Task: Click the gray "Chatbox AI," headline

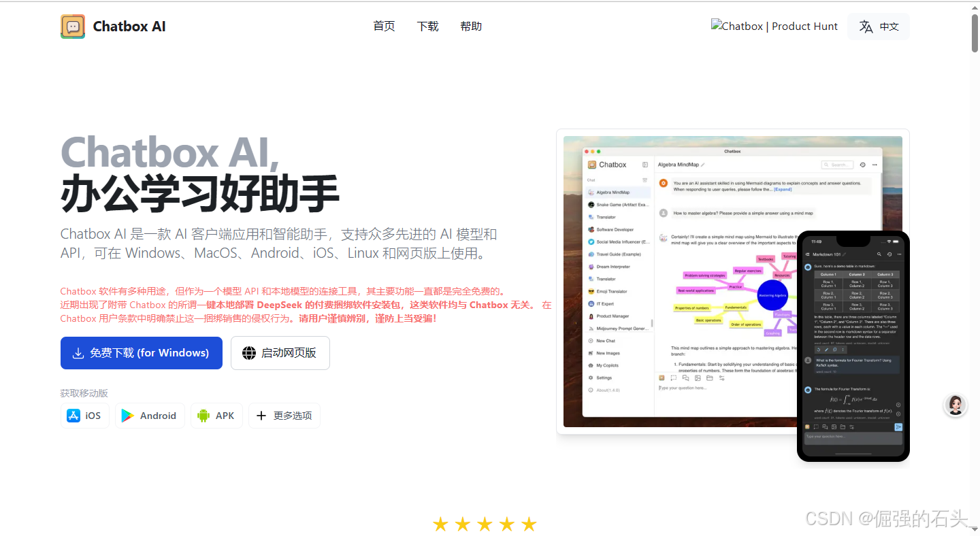Action: [171, 152]
